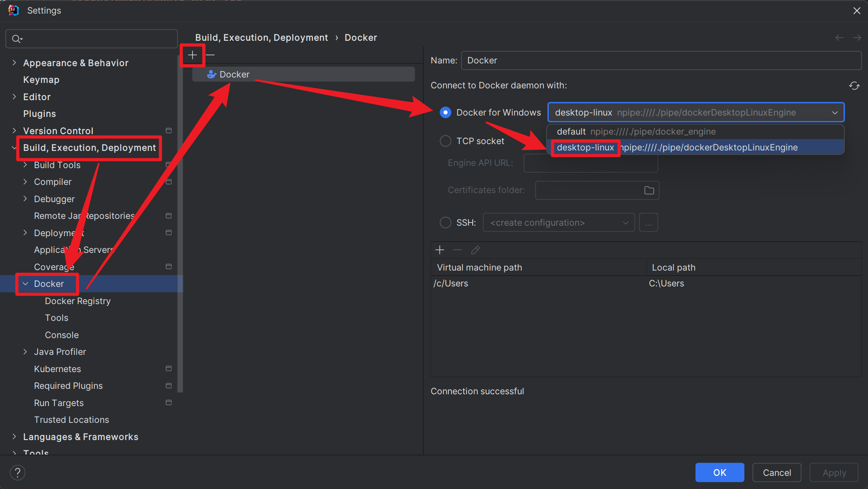Expand the Editor settings node
The height and width of the screenshot is (489, 868).
click(14, 97)
